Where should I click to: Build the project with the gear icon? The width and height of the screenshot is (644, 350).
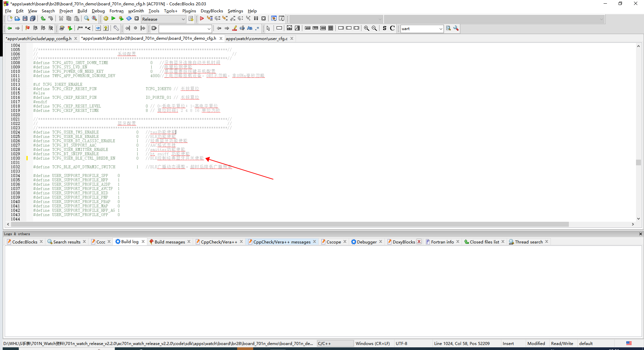click(x=106, y=19)
